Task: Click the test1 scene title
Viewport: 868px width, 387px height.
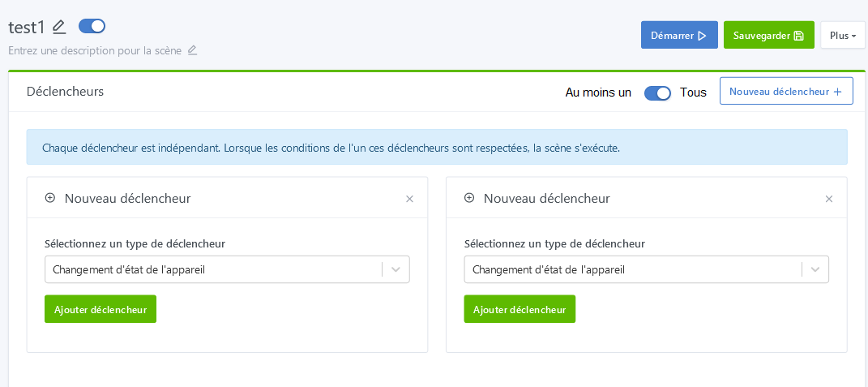Action: [27, 27]
